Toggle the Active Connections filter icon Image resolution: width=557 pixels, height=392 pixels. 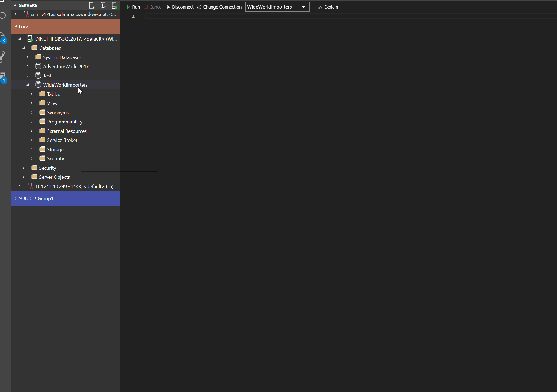(115, 5)
